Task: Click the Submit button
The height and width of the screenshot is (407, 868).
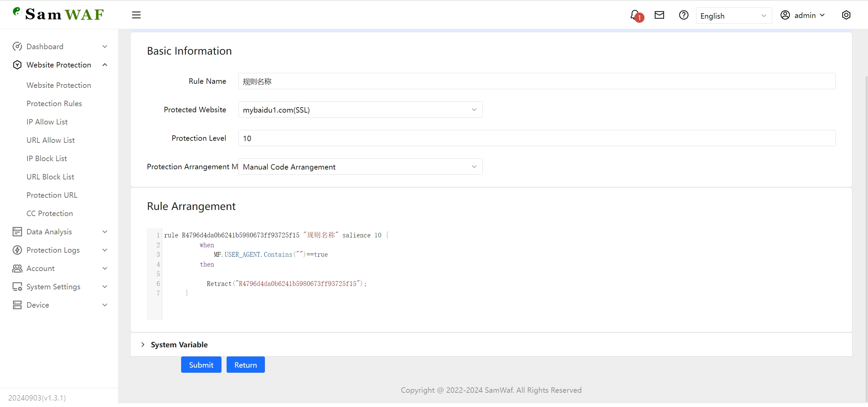Action: point(201,364)
